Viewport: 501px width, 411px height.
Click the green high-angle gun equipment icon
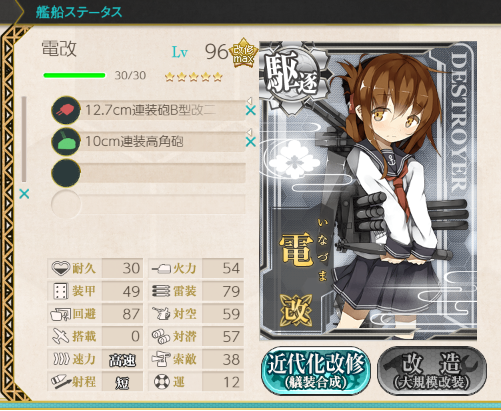[66, 142]
